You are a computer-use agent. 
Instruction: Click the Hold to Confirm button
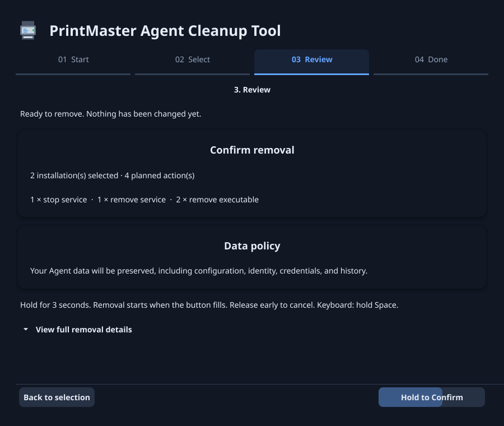[x=432, y=397]
